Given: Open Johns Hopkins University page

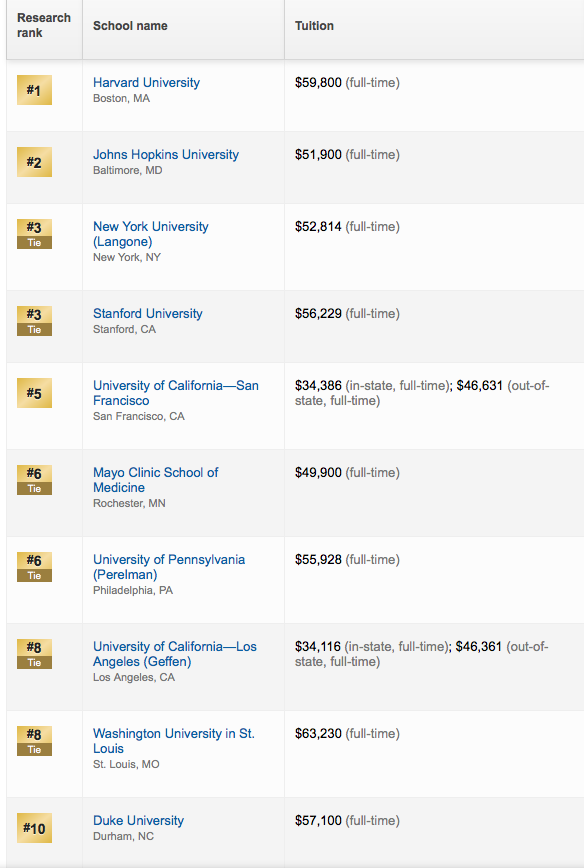Looking at the screenshot, I should point(166,154).
